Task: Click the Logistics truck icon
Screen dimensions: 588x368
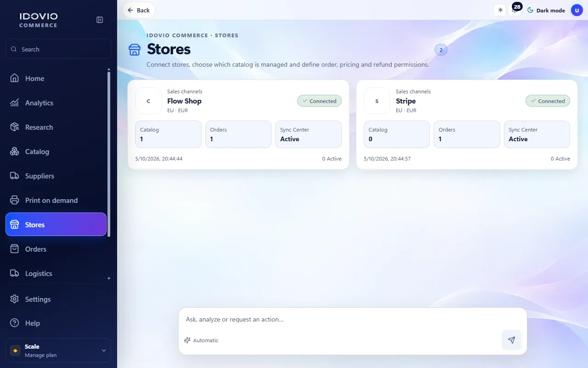Action: click(15, 273)
